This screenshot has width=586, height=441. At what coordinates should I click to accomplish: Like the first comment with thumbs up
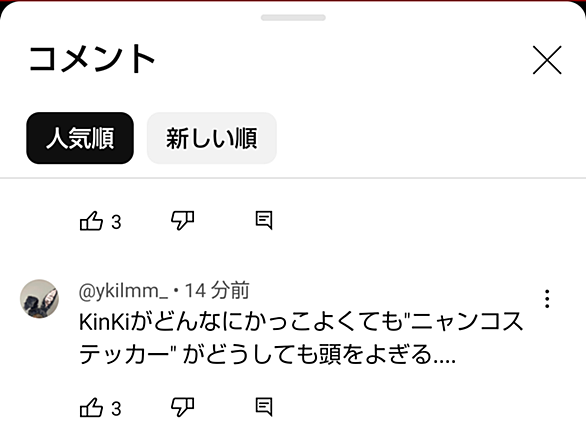(91, 221)
